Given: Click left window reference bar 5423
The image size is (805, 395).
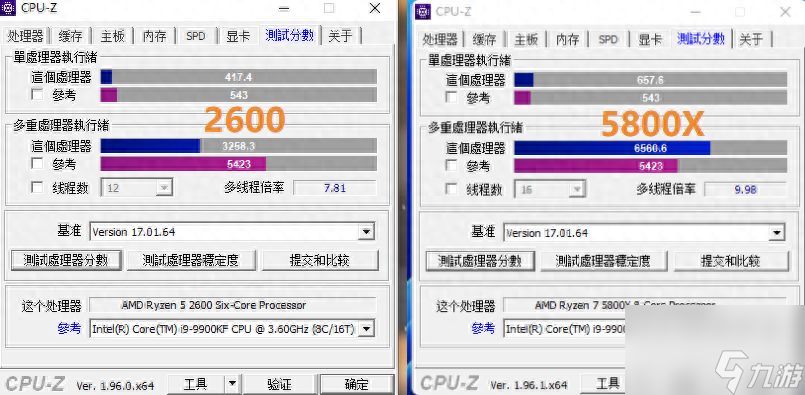Looking at the screenshot, I should tap(239, 164).
